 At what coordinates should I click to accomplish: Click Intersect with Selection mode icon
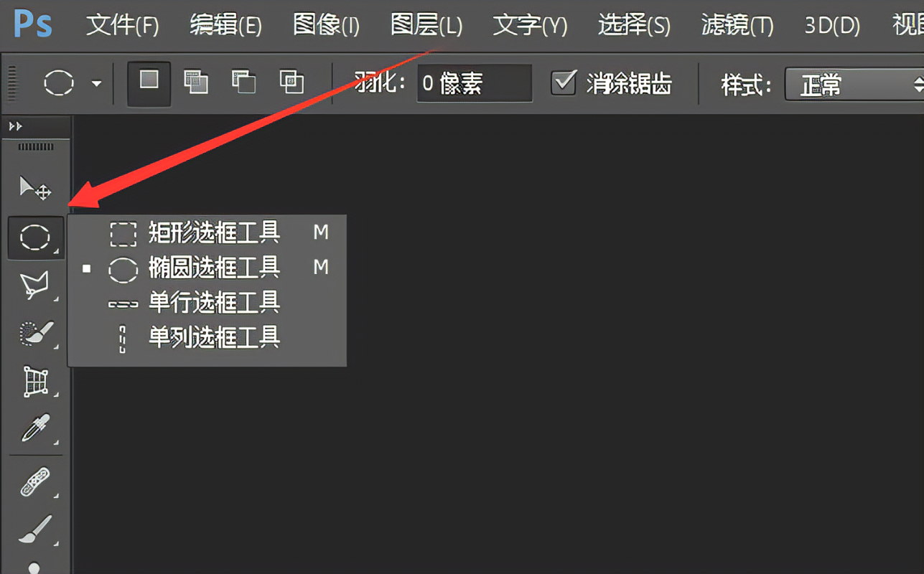[291, 83]
